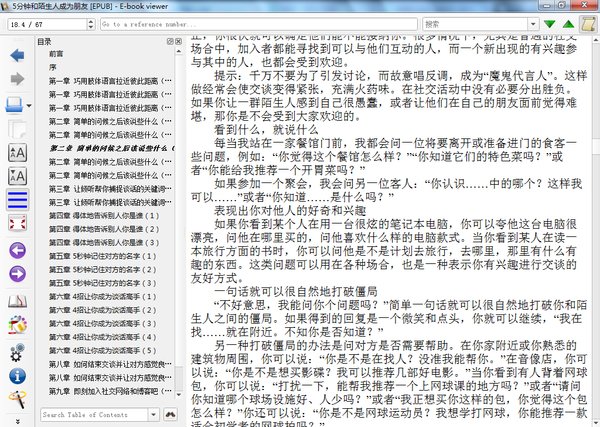This screenshot has width=600, height=427.
Task: Go to next page with the purple right arrow
Action: 17,274
